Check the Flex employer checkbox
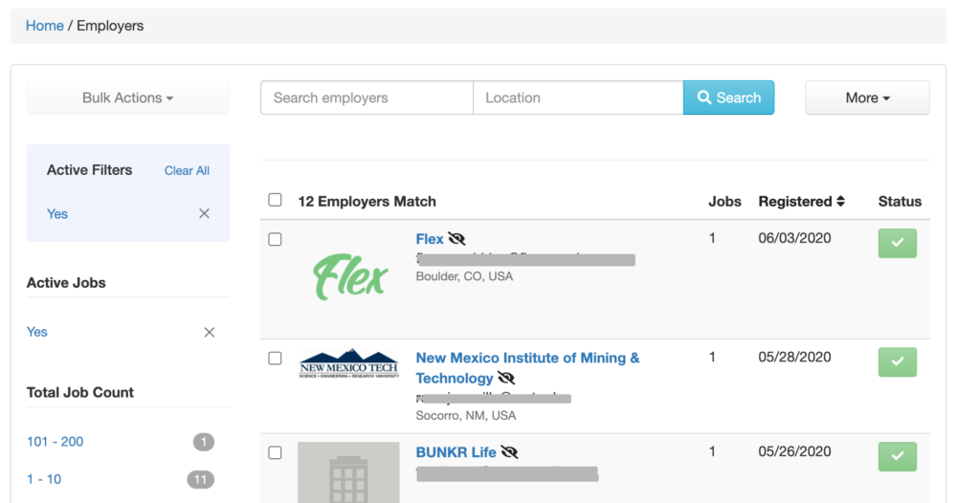 (x=275, y=239)
